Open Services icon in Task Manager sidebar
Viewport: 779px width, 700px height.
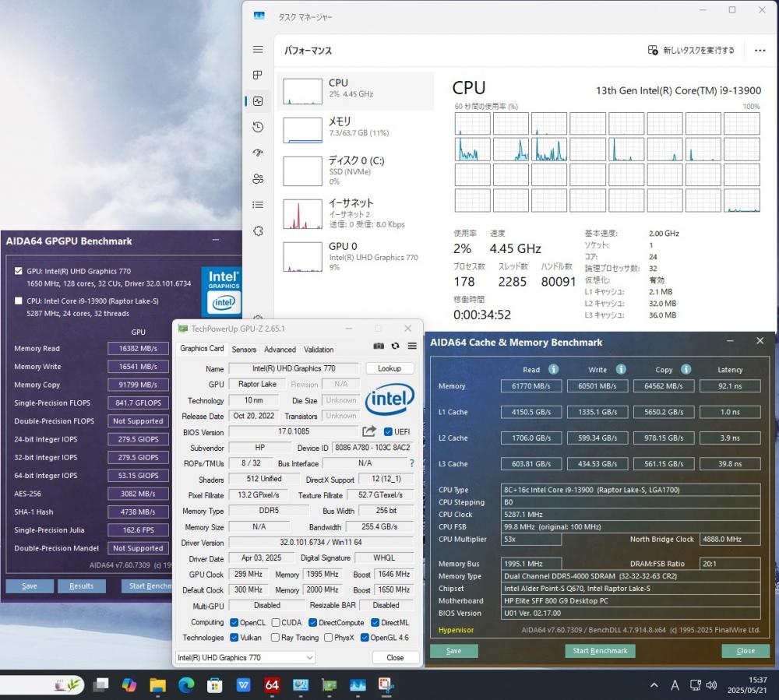point(257,230)
